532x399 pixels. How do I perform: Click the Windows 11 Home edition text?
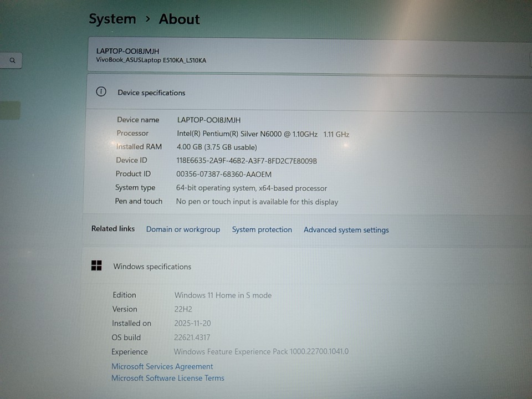(223, 295)
